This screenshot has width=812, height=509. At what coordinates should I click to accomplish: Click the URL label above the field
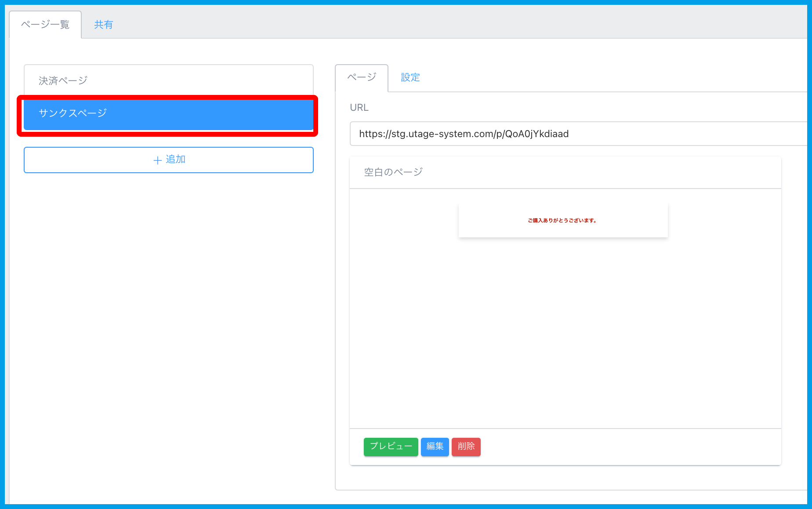click(x=359, y=108)
